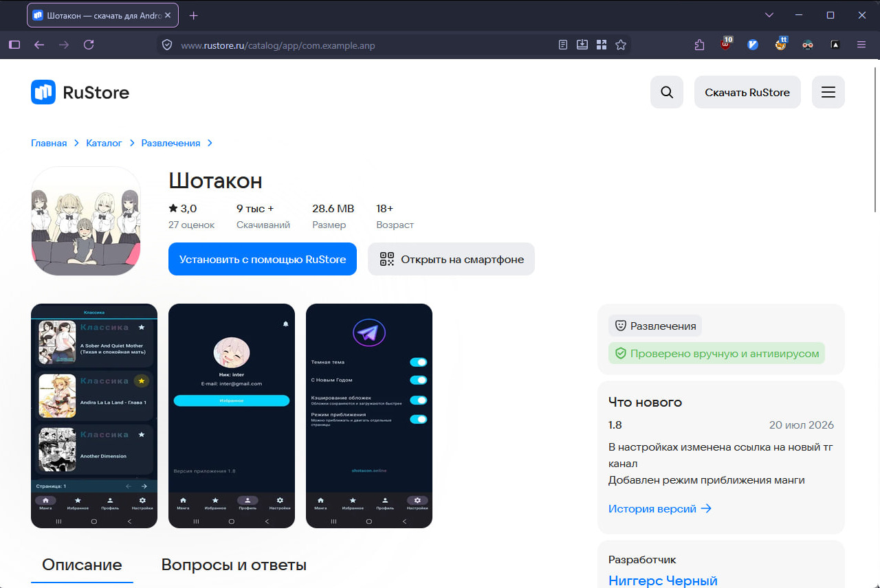The image size is (880, 588).
Task: Toggle the browser sidebar panel icon
Action: click(x=14, y=45)
